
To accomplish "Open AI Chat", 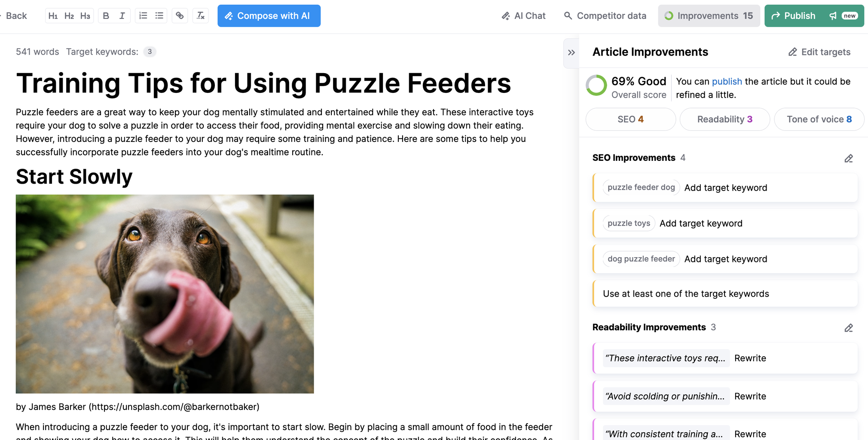I will pyautogui.click(x=523, y=15).
